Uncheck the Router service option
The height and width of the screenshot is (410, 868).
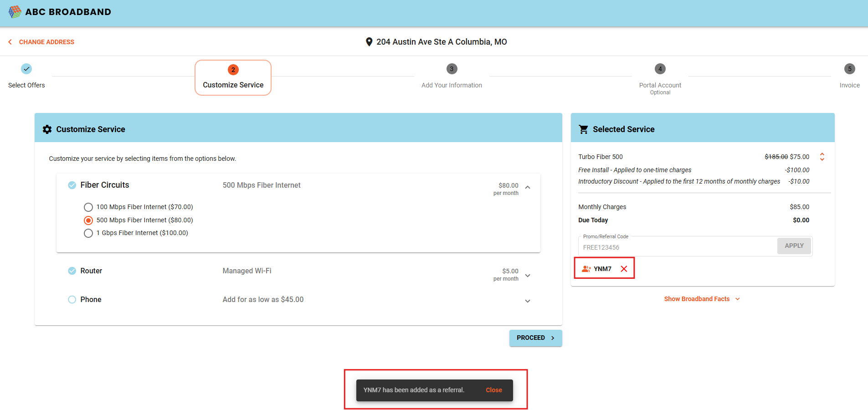[72, 271]
